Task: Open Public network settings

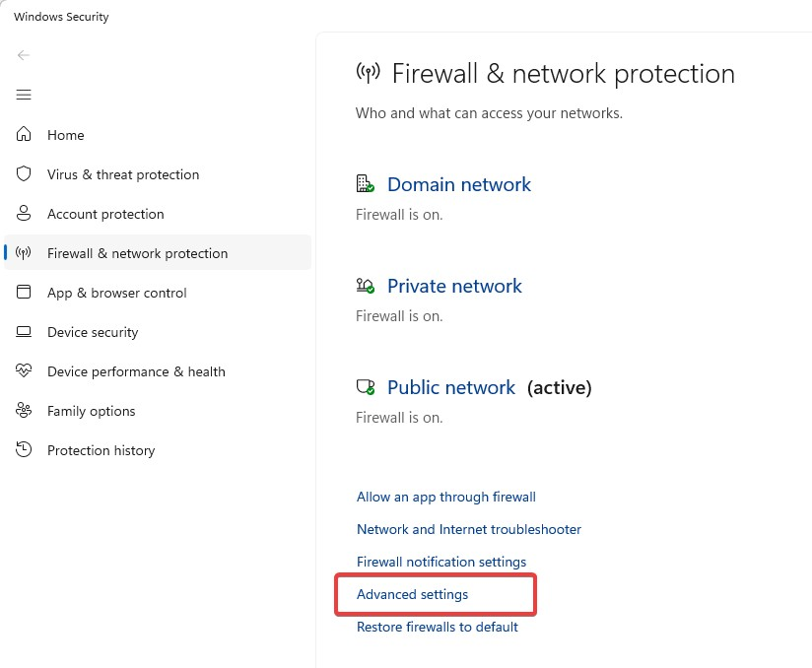Action: tap(451, 387)
